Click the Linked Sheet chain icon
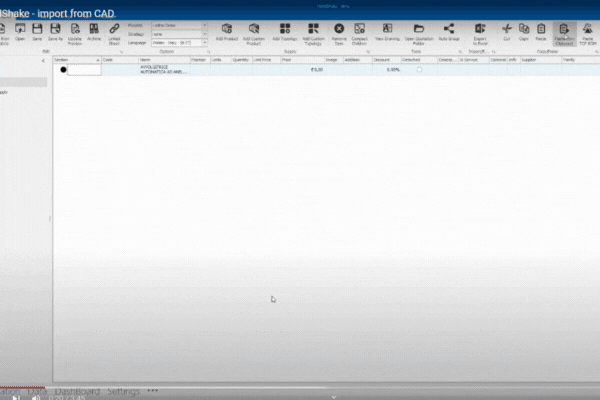This screenshot has height=400, width=600. [x=114, y=29]
